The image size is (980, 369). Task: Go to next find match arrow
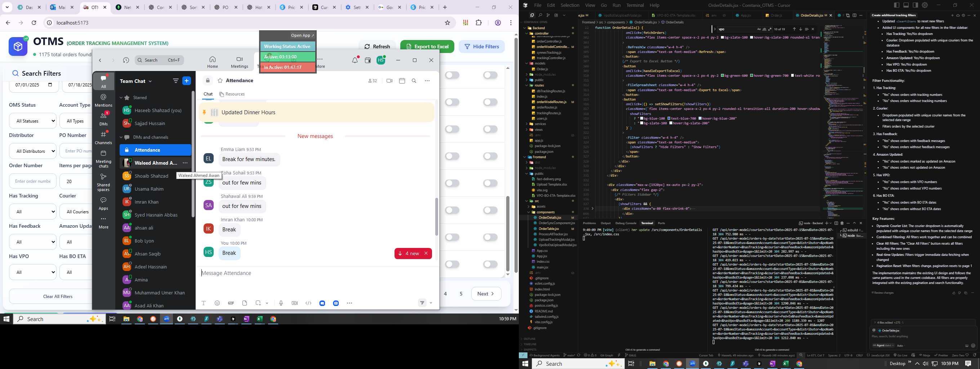(801, 29)
